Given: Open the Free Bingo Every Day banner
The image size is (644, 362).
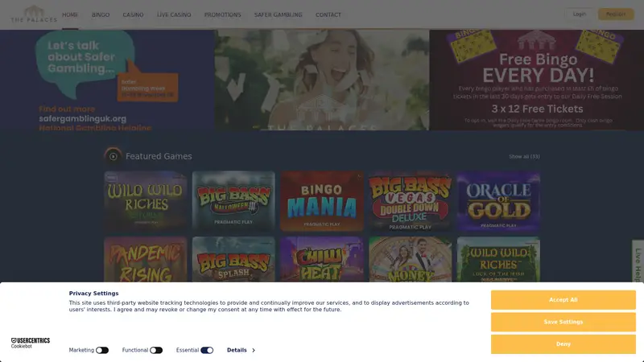Looking at the screenshot, I should tap(537, 80).
